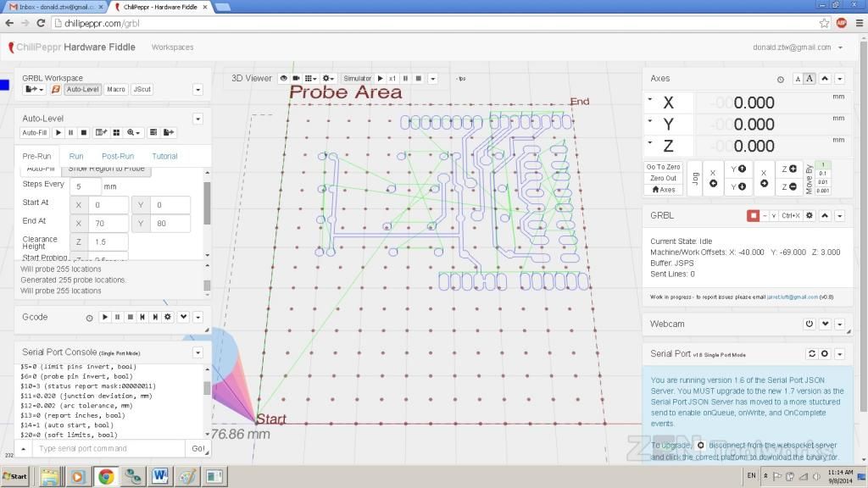Pause the 3D Viewer simulator
Image resolution: width=868 pixels, height=488 pixels.
point(405,79)
